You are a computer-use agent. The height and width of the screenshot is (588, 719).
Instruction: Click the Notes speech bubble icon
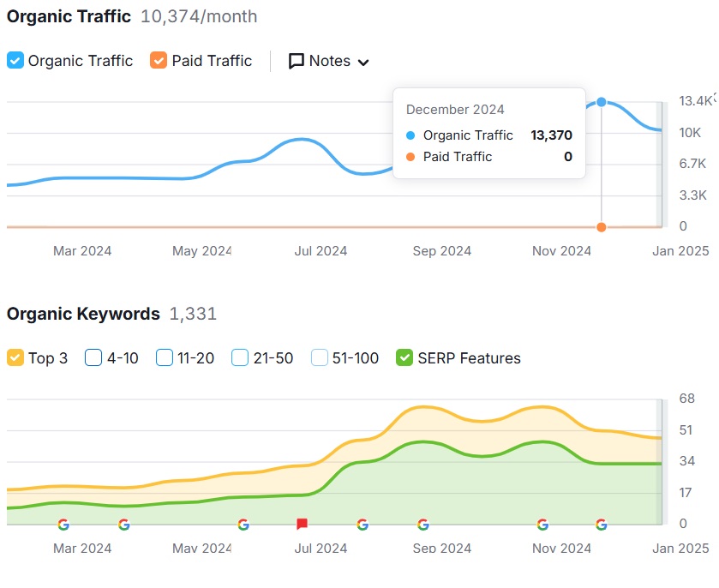[297, 61]
